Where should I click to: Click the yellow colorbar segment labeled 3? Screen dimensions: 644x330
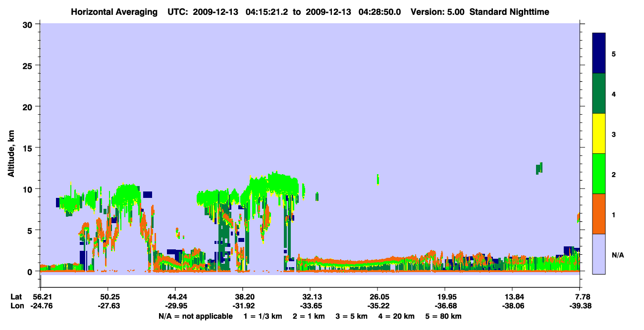599,134
